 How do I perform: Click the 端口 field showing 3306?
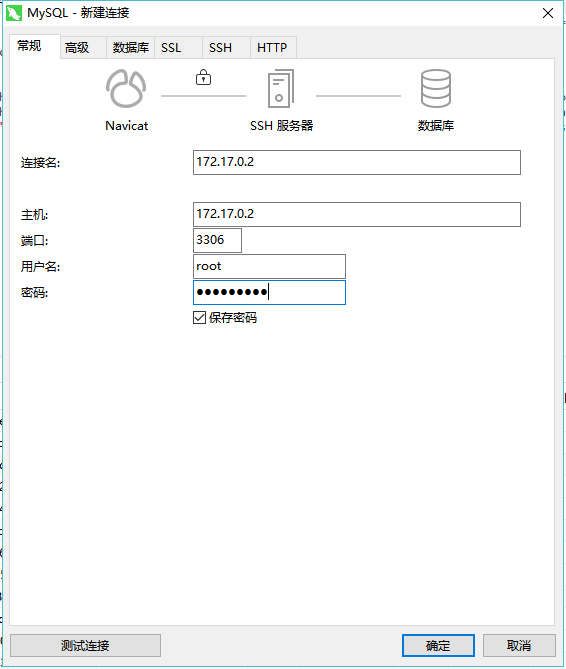pos(217,240)
